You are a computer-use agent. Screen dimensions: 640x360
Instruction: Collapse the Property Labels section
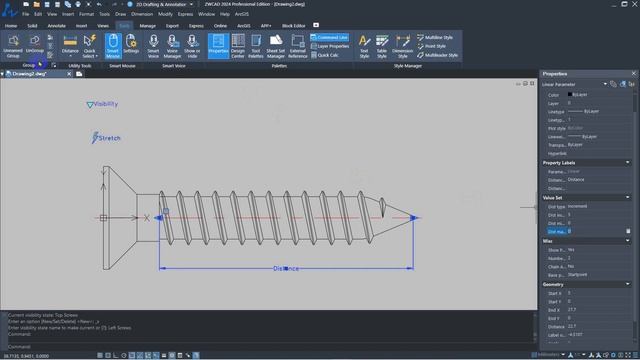pos(627,162)
